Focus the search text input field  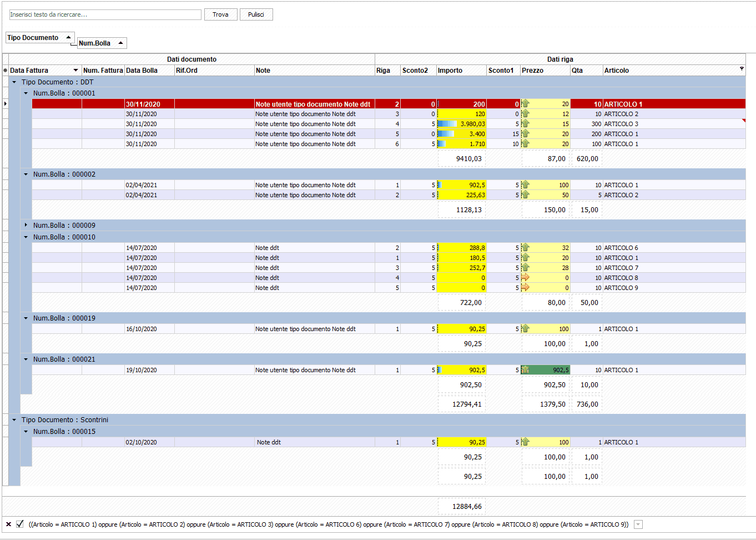(105, 14)
